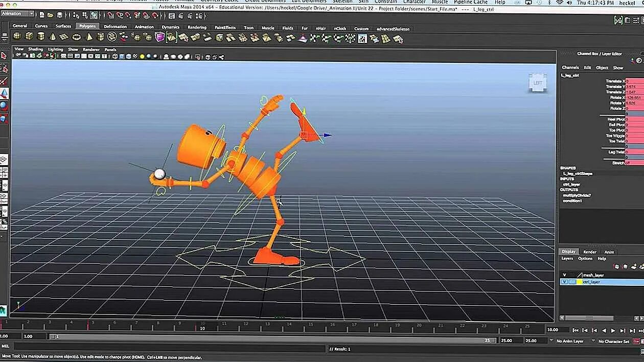Screen dimensions: 644x362
Task: Click the white star-shaped shelf icon
Action: pos(350,38)
